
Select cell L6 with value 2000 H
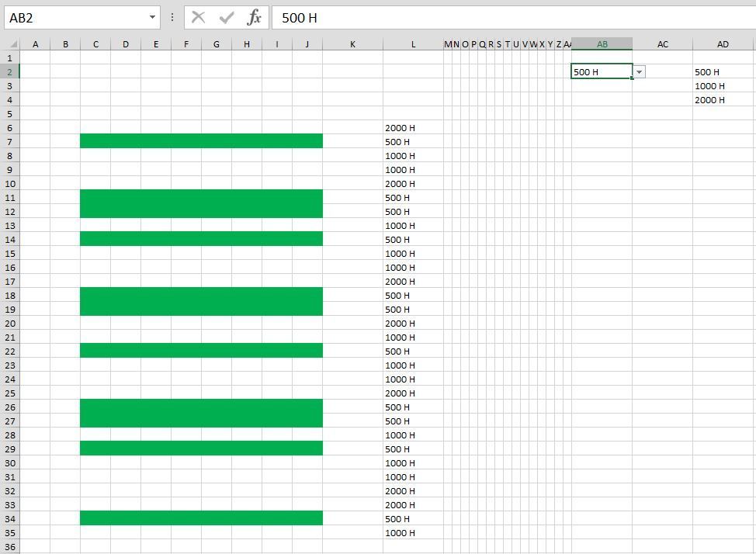pos(413,128)
